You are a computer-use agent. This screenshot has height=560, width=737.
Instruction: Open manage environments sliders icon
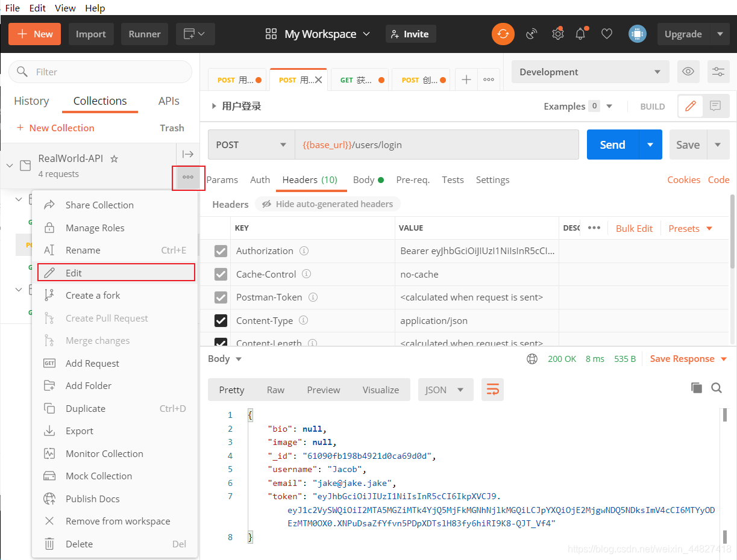tap(718, 72)
